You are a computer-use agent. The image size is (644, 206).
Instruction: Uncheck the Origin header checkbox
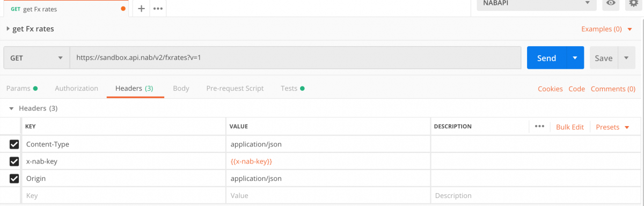(x=14, y=179)
